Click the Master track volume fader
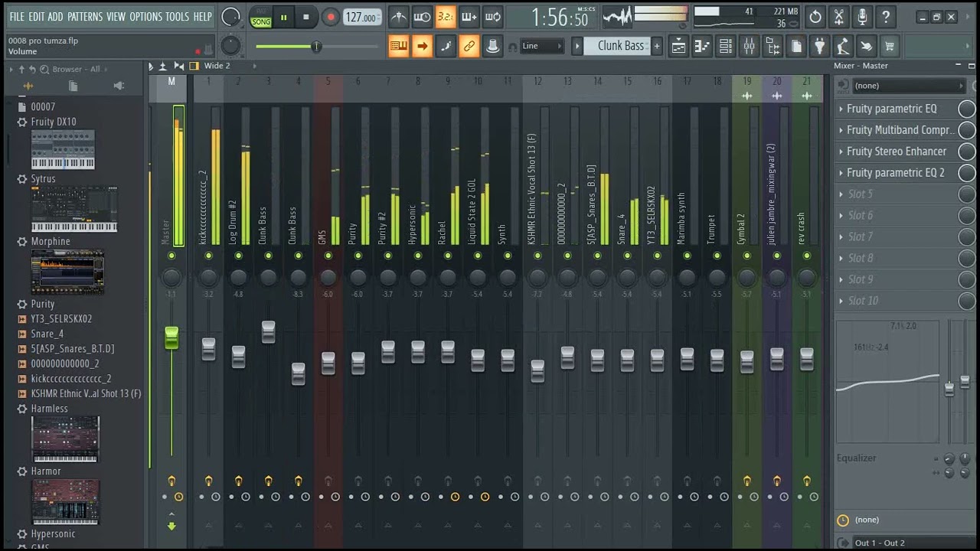 coord(171,337)
